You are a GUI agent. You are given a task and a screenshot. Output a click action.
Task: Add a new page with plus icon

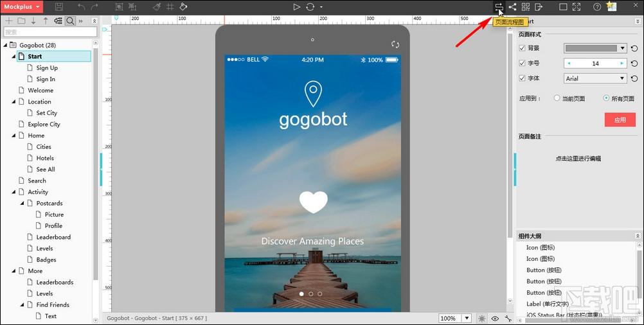pos(8,21)
